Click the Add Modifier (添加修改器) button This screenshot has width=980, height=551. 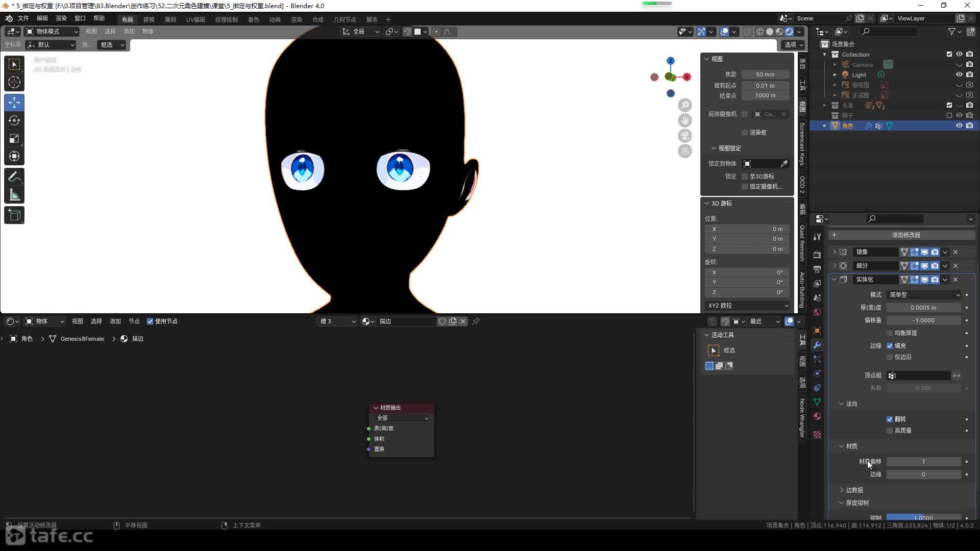901,235
